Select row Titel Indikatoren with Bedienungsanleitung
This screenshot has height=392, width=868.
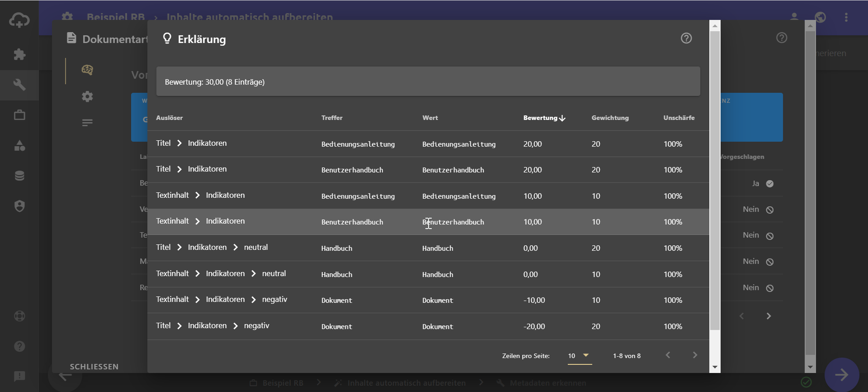click(428, 143)
